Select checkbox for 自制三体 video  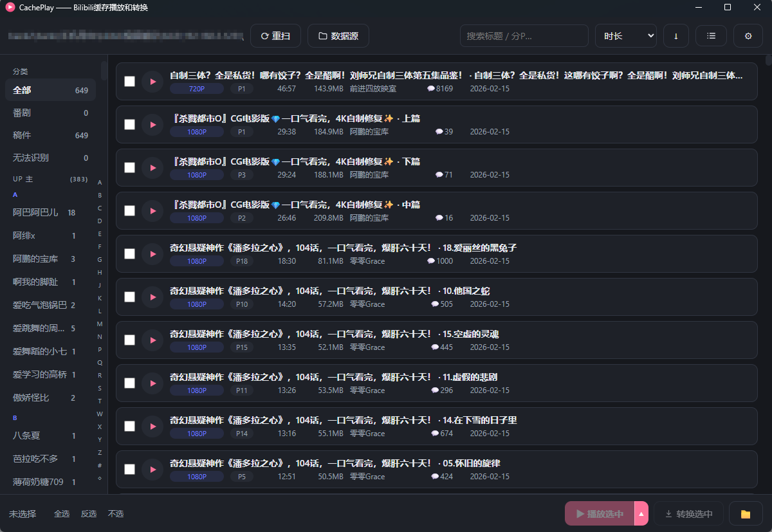coord(129,82)
